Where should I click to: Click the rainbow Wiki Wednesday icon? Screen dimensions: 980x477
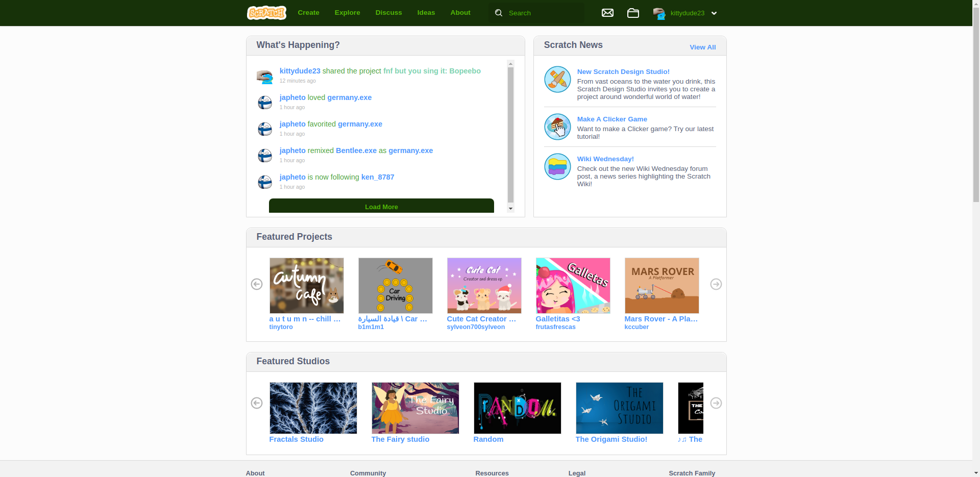557,166
